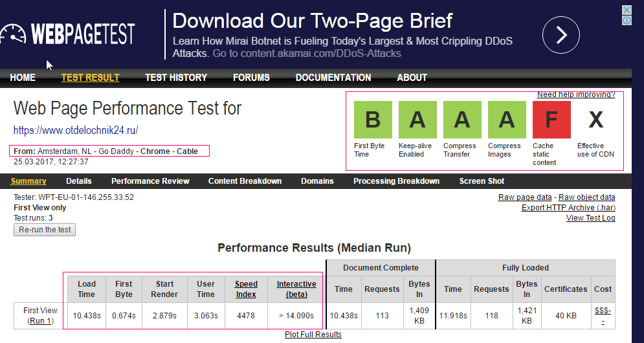
Task: Switch to the Summary tab
Action: (28, 181)
